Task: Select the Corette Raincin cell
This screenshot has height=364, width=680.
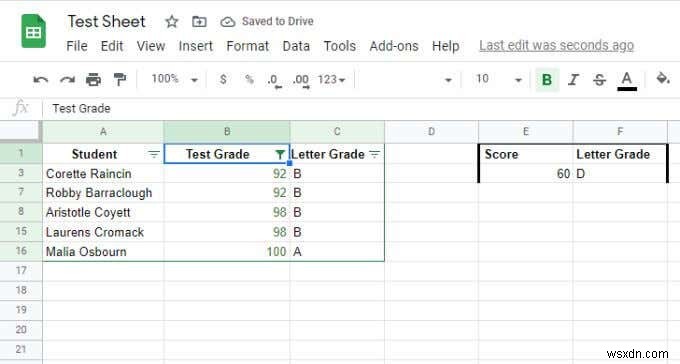Action: tap(103, 174)
